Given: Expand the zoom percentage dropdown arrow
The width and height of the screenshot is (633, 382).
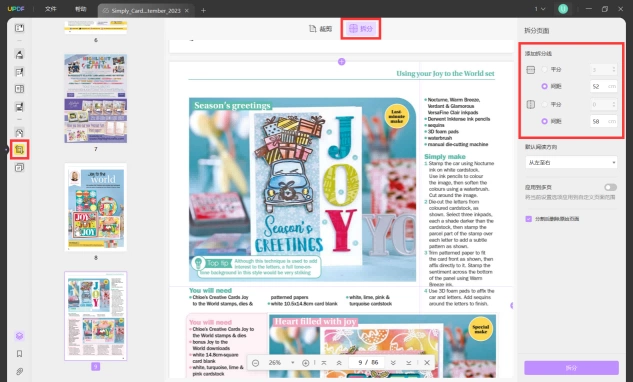Looking at the screenshot, I should pos(293,363).
